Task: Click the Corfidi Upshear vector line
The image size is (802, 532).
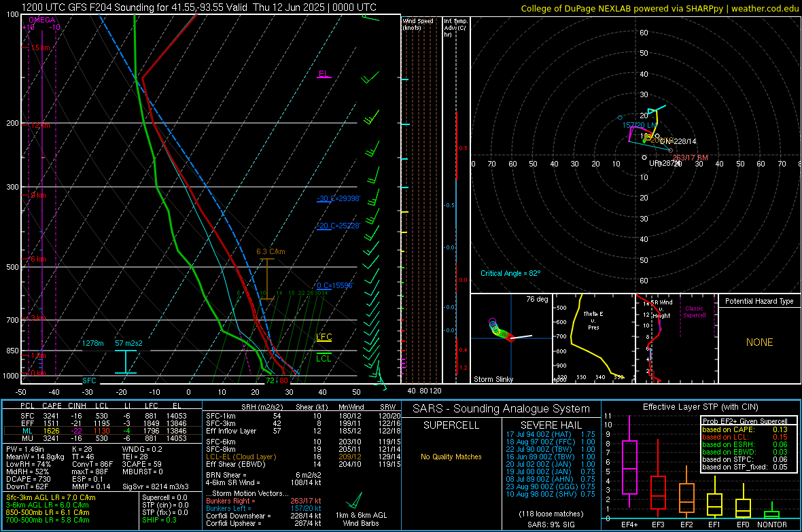Action: click(264, 522)
